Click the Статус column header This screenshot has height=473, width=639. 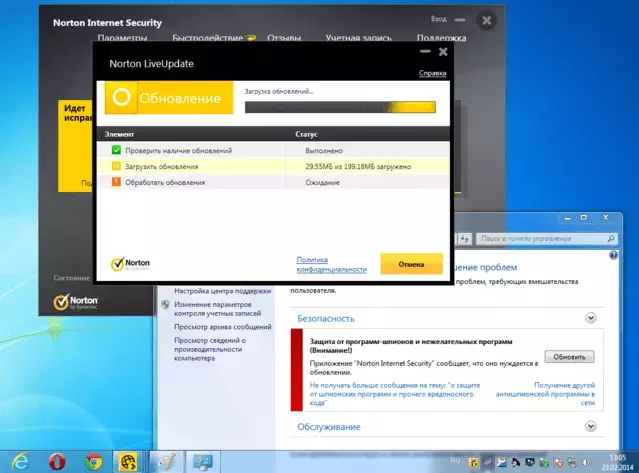(306, 134)
